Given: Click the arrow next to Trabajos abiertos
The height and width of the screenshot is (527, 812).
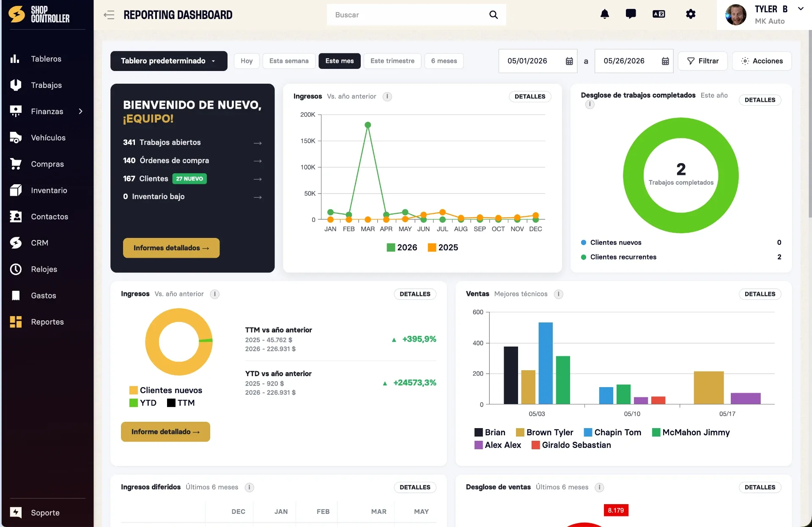Looking at the screenshot, I should pos(258,143).
